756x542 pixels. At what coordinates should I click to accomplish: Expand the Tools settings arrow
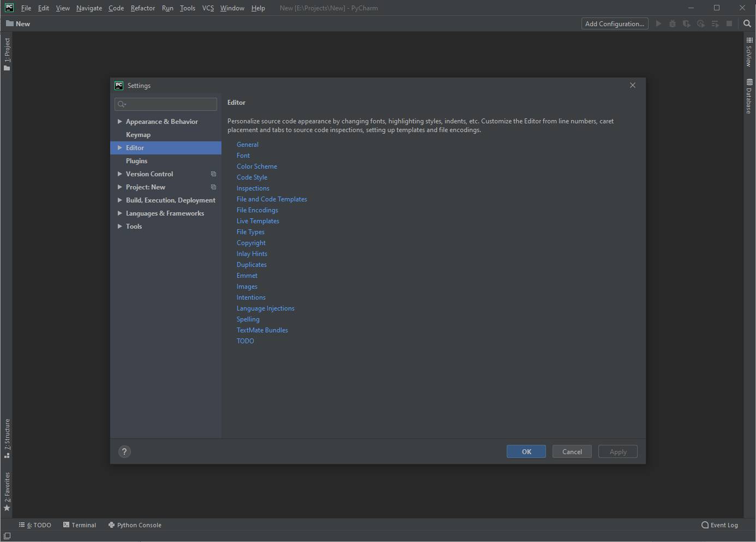tap(119, 227)
